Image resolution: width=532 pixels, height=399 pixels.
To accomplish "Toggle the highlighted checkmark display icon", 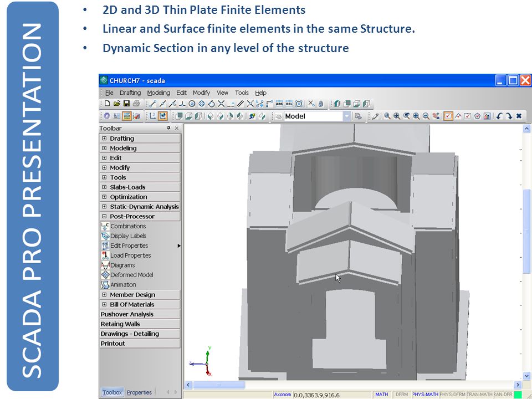I will click(448, 116).
